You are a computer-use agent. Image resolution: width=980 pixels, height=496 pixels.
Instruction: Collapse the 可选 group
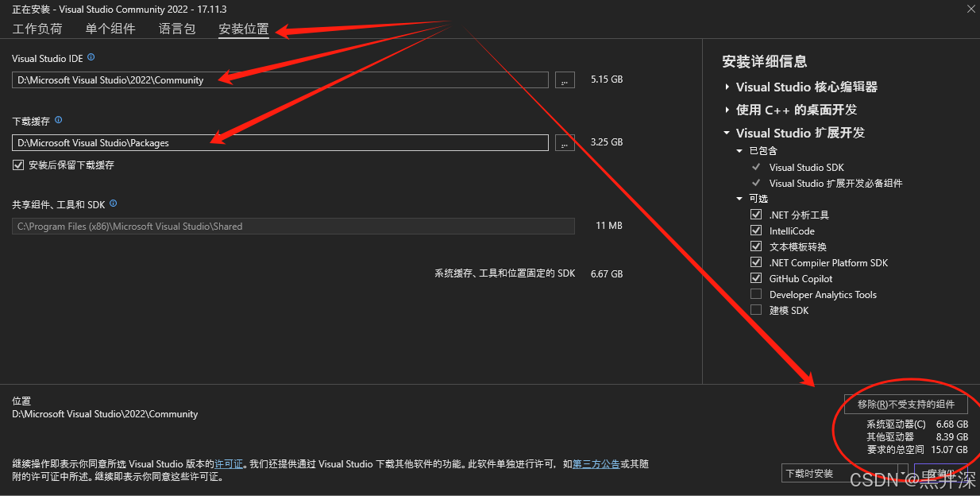pos(739,199)
